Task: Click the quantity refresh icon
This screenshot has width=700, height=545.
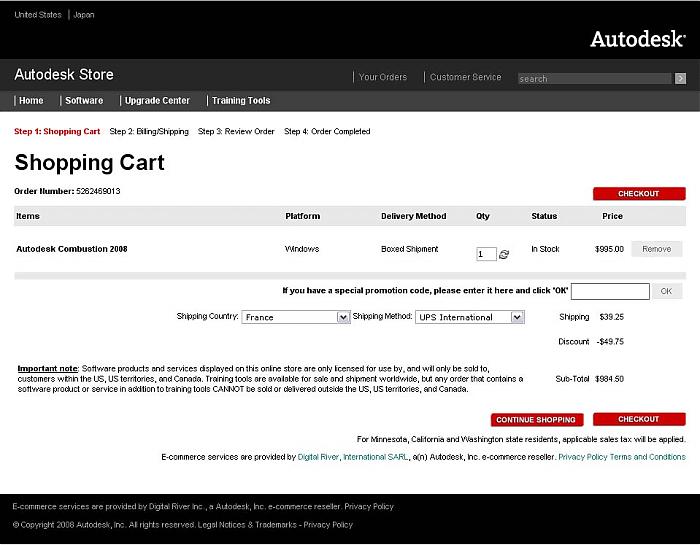Action: point(504,254)
